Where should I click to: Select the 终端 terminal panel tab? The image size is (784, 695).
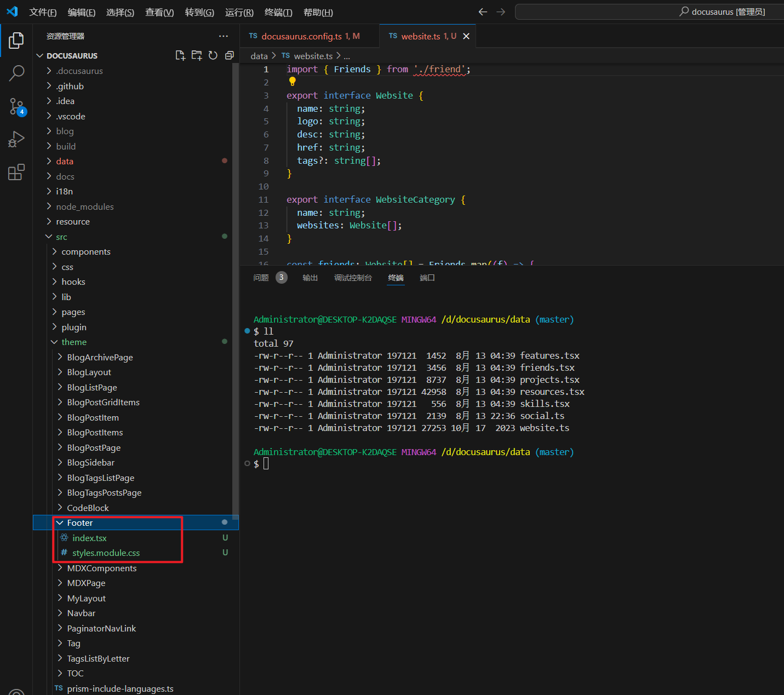coord(396,278)
